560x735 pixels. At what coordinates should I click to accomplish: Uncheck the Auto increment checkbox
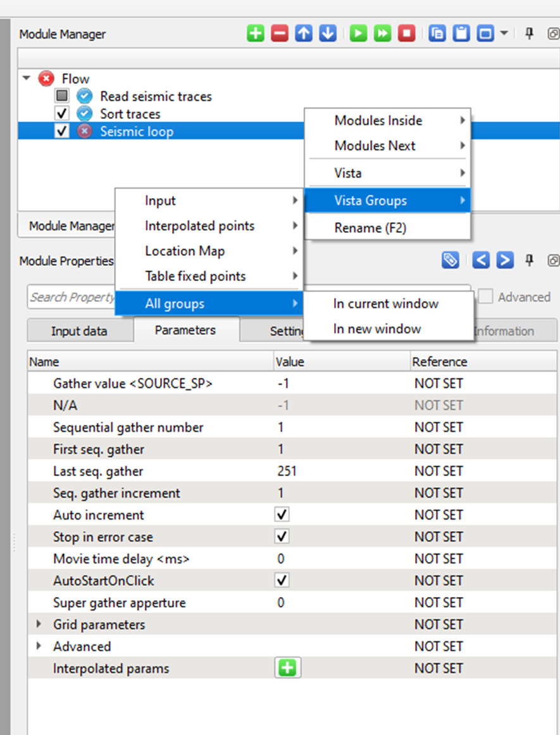tap(282, 515)
